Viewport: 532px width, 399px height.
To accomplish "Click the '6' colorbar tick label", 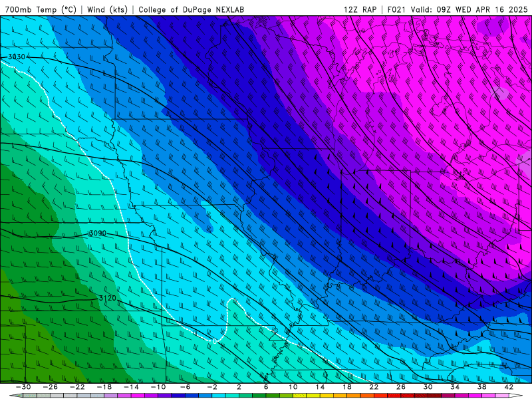I will (266, 387).
